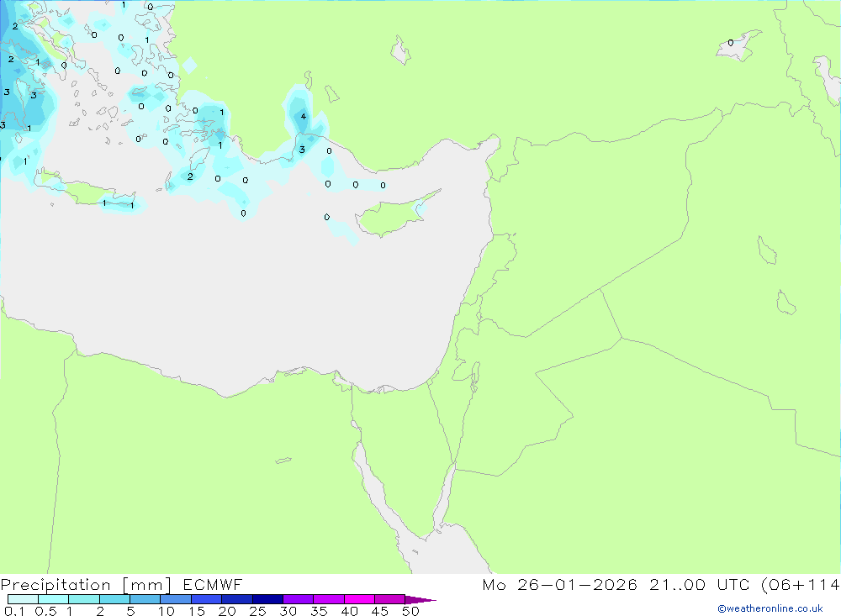Click the dark blue 20–25 mm legend swatch
The height and width of the screenshot is (616, 841).
coord(236,599)
